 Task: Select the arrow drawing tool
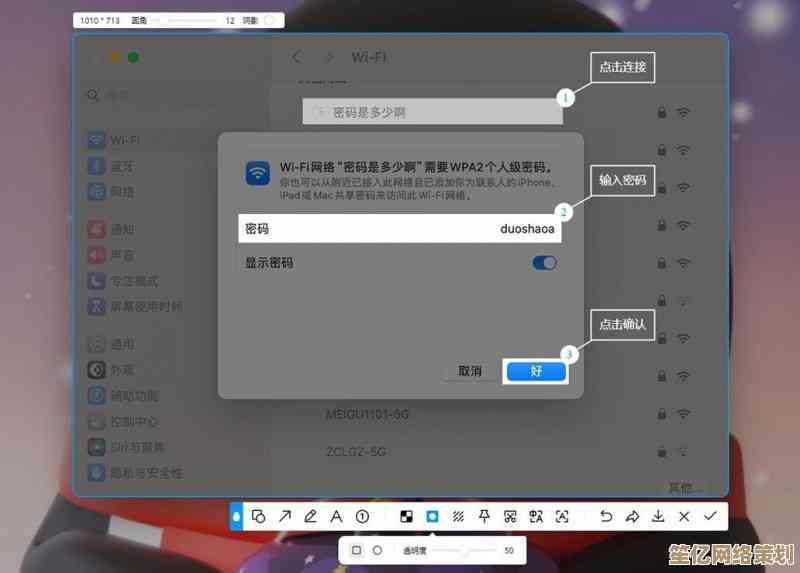(285, 516)
